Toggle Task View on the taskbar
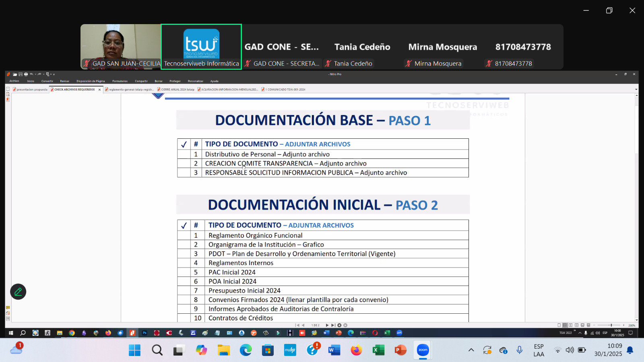Screen dimensions: 644x362 pos(179,350)
